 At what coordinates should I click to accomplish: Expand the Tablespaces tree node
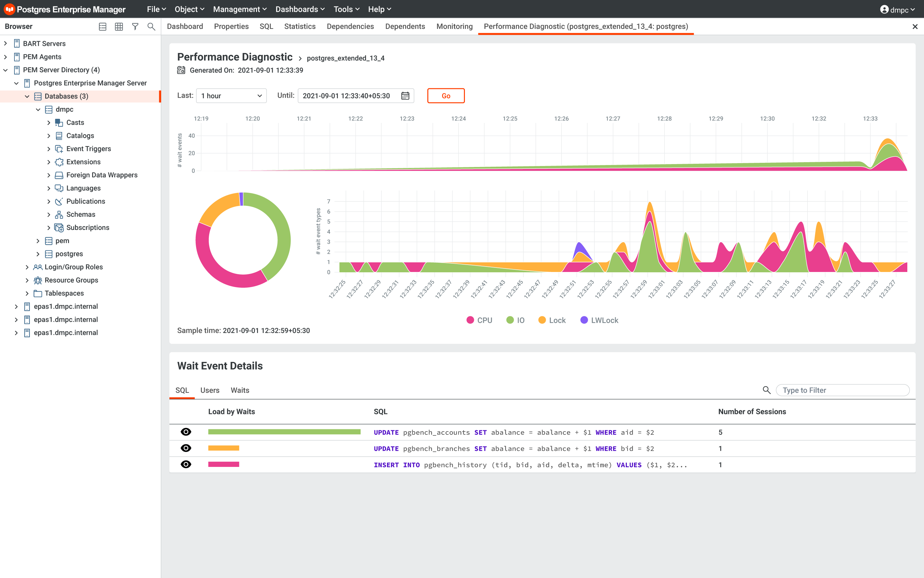(27, 293)
